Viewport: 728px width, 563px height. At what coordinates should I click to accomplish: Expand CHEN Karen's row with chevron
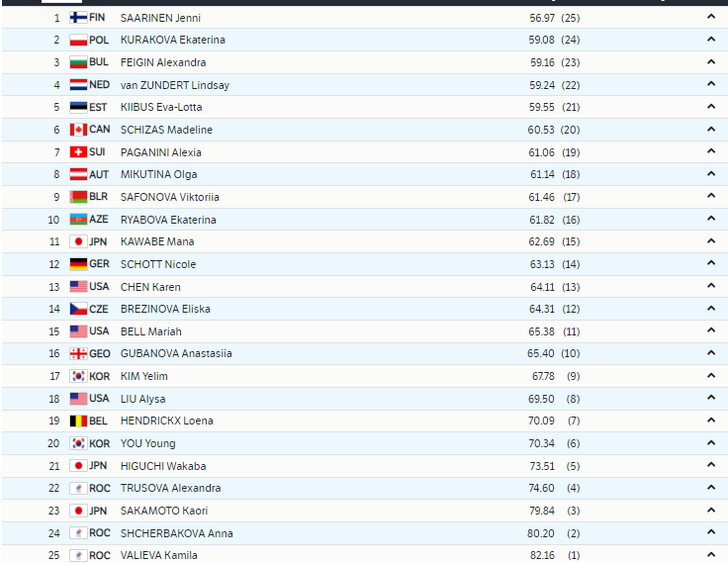coord(711,286)
